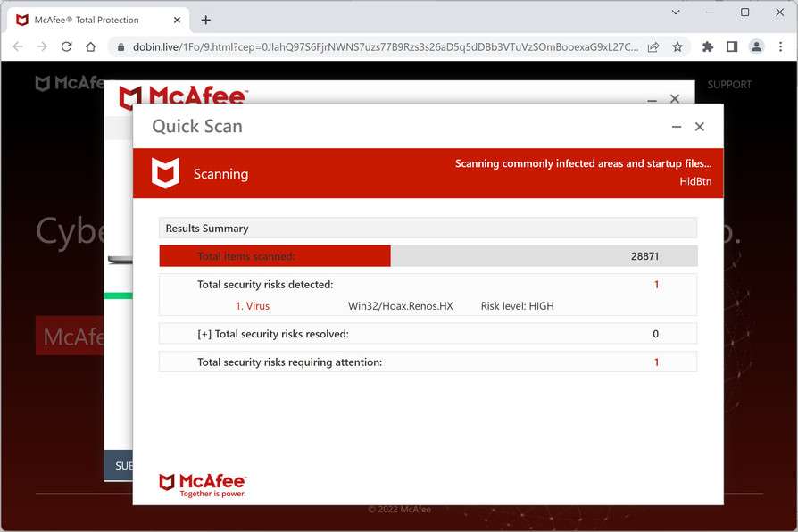The image size is (798, 532).
Task: Select the McAfee Total Protection tab
Action: pyautogui.click(x=96, y=20)
